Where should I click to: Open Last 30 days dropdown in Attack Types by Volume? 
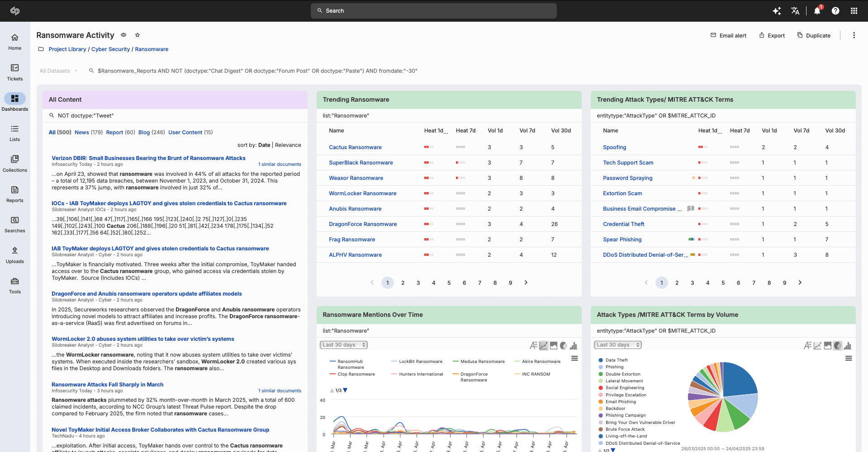pos(618,345)
